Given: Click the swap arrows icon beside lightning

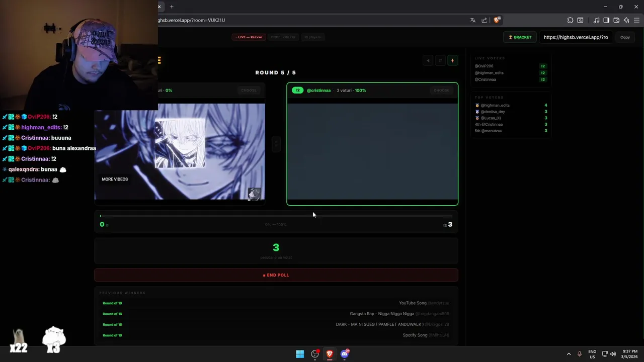Looking at the screenshot, I should tap(440, 61).
